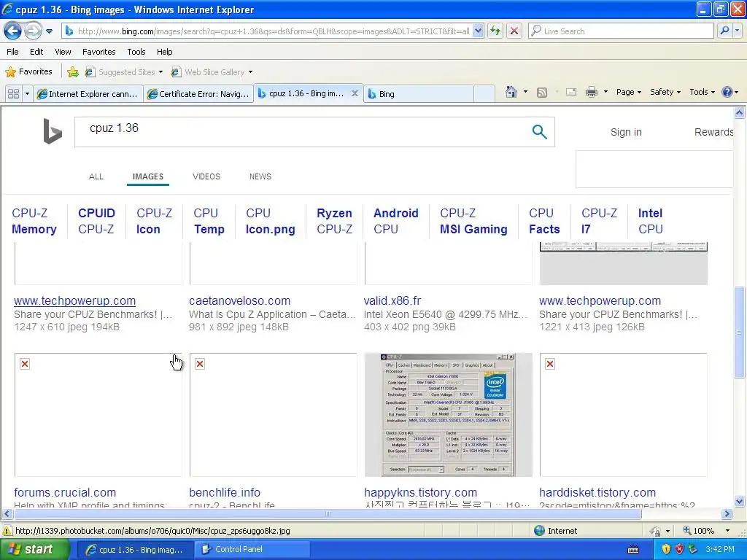The width and height of the screenshot is (747, 560).
Task: Click the Start button
Action: coord(35,550)
